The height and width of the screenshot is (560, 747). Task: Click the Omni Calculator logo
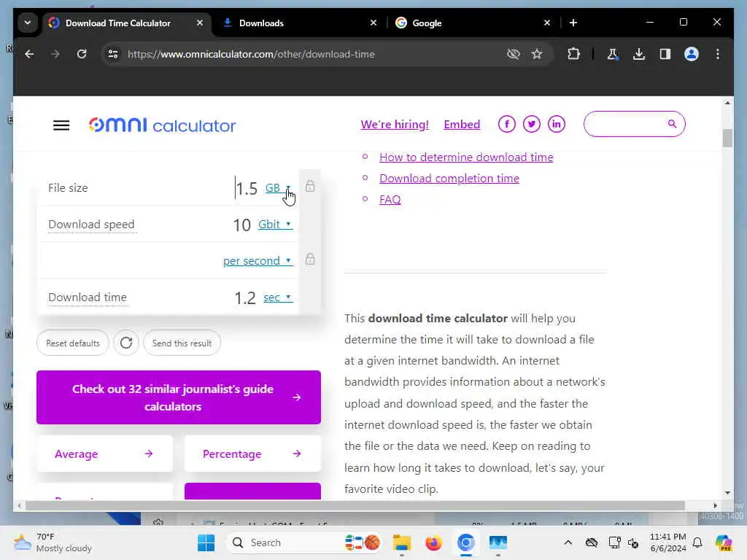tap(162, 125)
